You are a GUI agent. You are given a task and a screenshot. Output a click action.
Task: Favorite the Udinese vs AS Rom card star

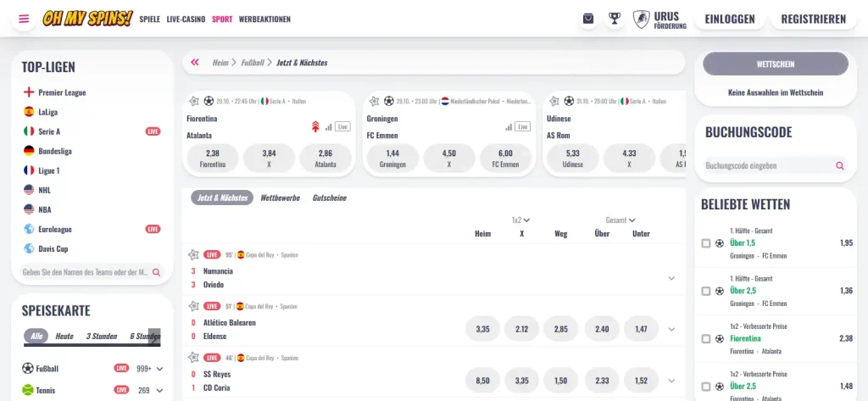[x=554, y=102]
